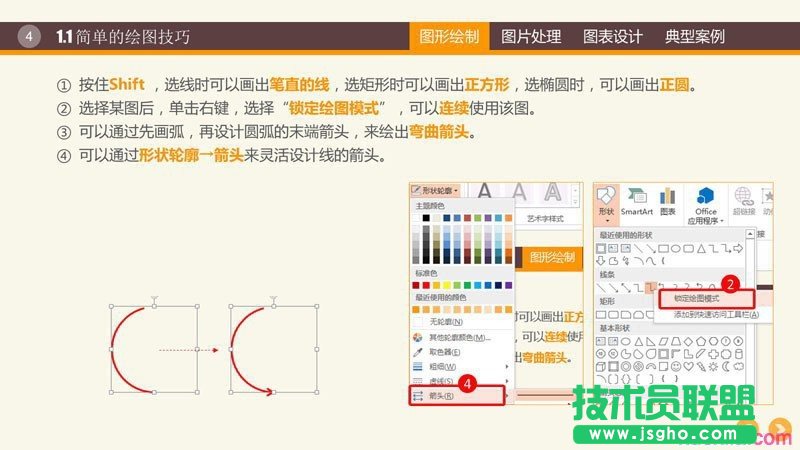Screen dimensions: 800x450
Task: Choose the pentagon shape in 基本形状
Action: (701, 341)
